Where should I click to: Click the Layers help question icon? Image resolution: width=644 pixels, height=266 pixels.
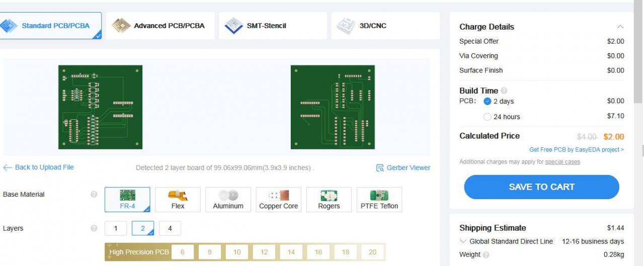coord(94,228)
